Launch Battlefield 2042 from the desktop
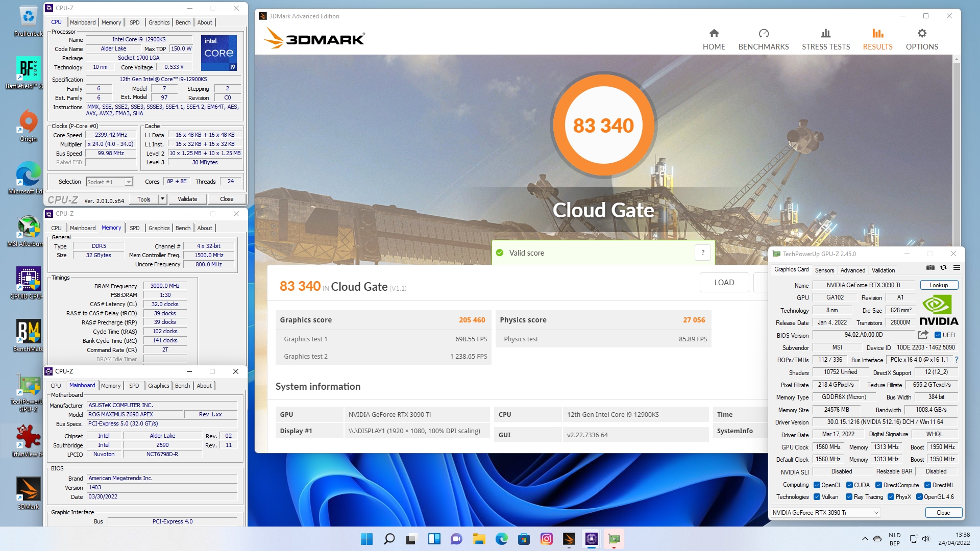Viewport: 980px width, 551px height. [28, 73]
